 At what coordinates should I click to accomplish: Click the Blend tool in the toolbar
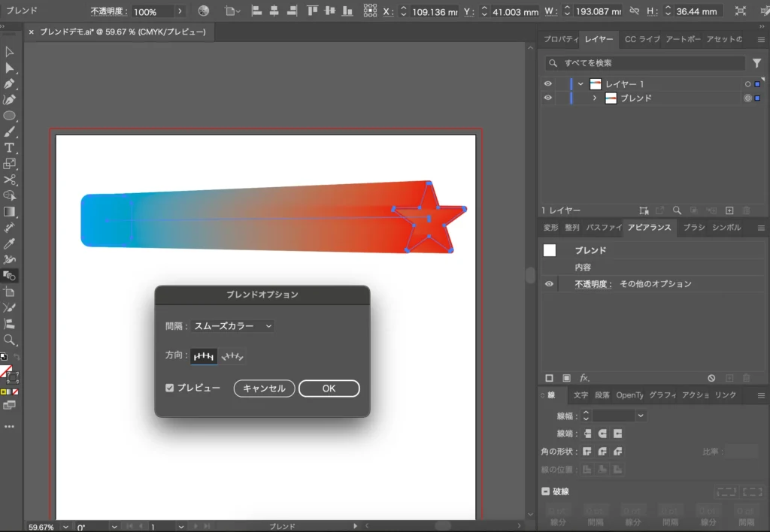tap(10, 276)
